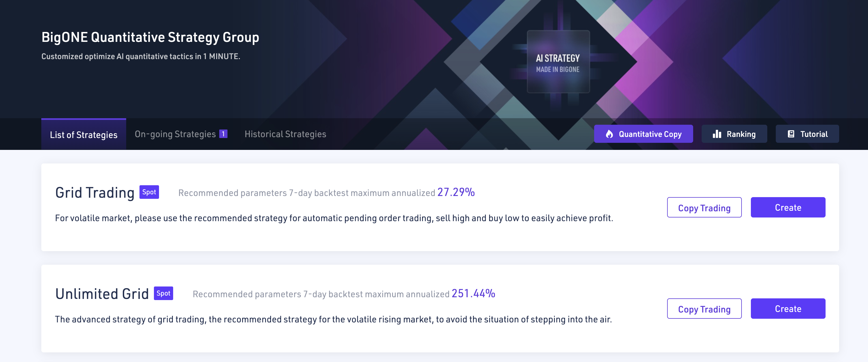Screen dimensions: 868x362
Task: Create an Unlimited Grid strategy
Action: click(x=788, y=309)
